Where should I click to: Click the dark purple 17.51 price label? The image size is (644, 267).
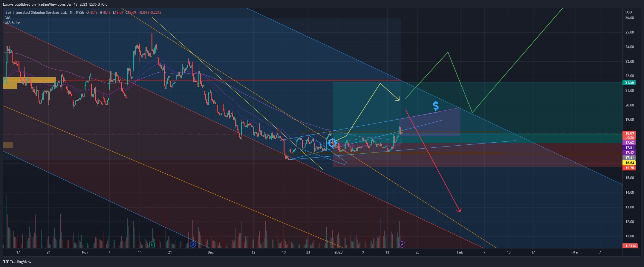click(630, 148)
